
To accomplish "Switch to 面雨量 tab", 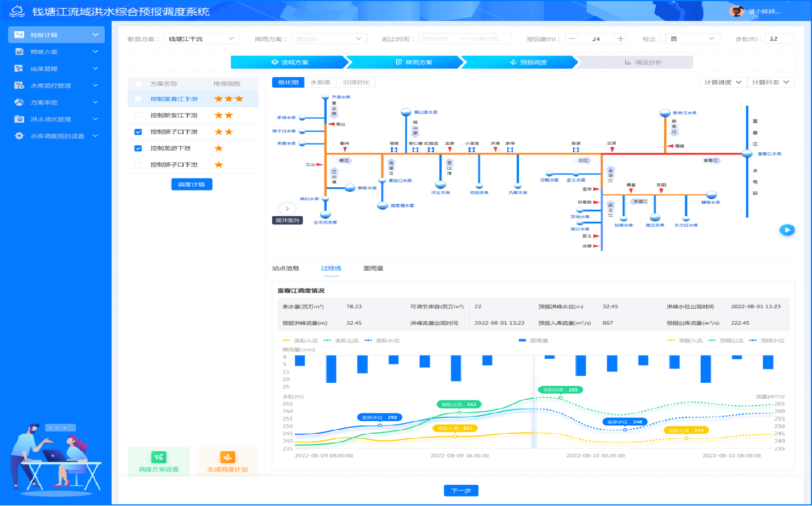I will 374,268.
